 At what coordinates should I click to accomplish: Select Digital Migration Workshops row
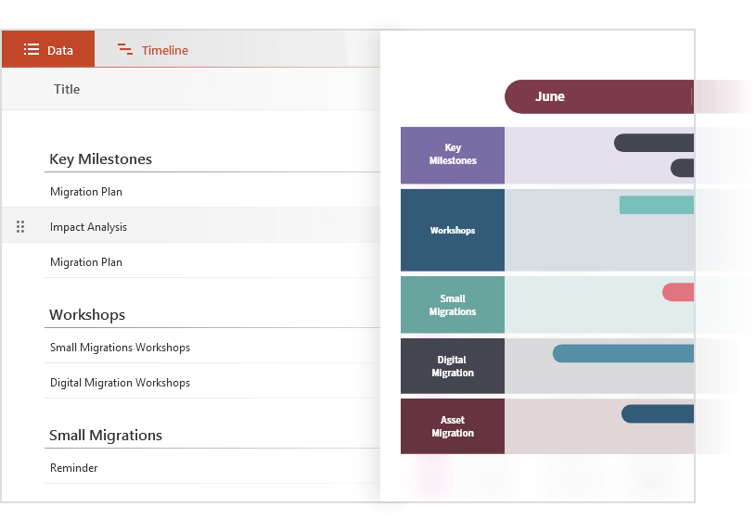click(x=120, y=383)
